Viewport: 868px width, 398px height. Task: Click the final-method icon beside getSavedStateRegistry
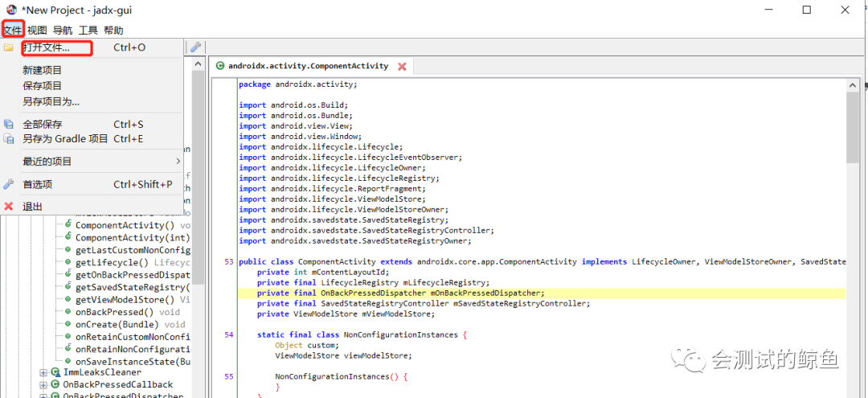point(68,286)
